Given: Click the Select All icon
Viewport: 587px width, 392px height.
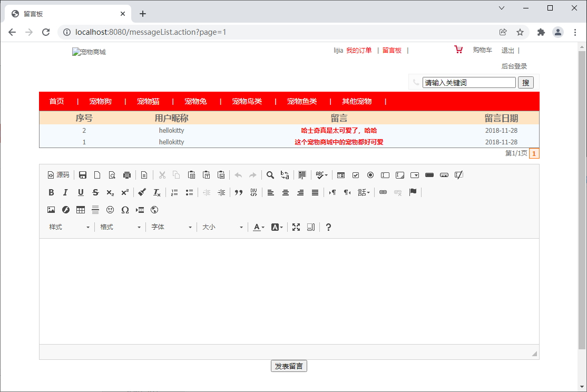Looking at the screenshot, I should point(302,175).
